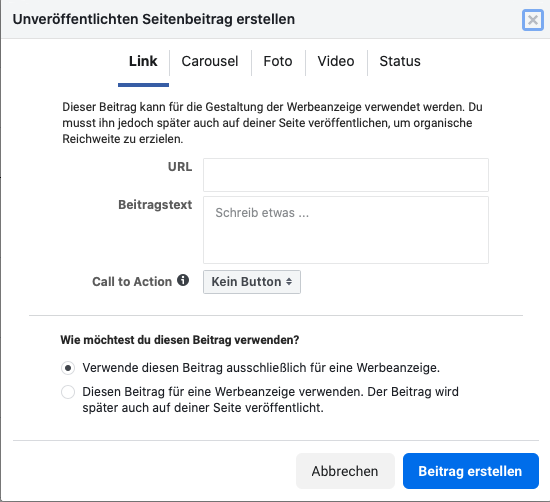Select radio to publish later on page

click(68, 392)
